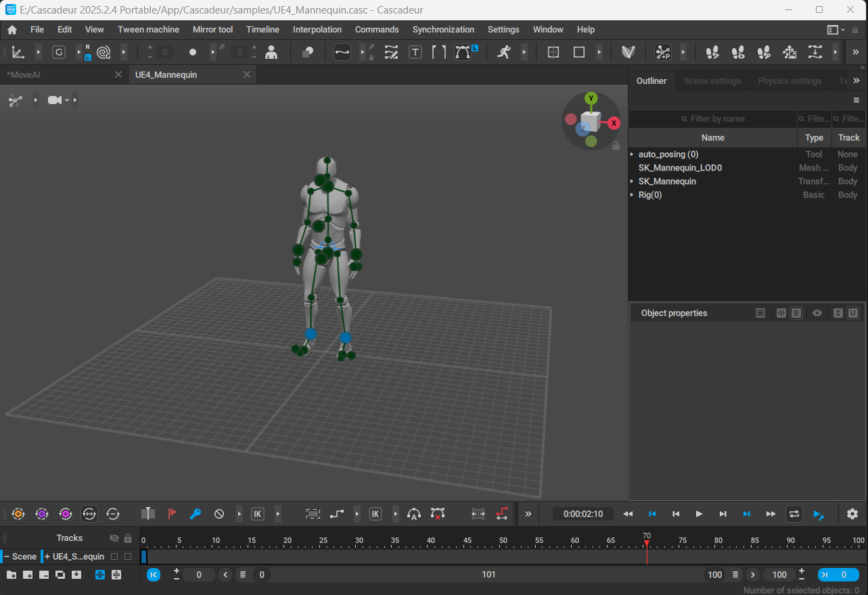Screen dimensions: 868x595
Task: Click the single square viewport icon
Action: coord(579,52)
